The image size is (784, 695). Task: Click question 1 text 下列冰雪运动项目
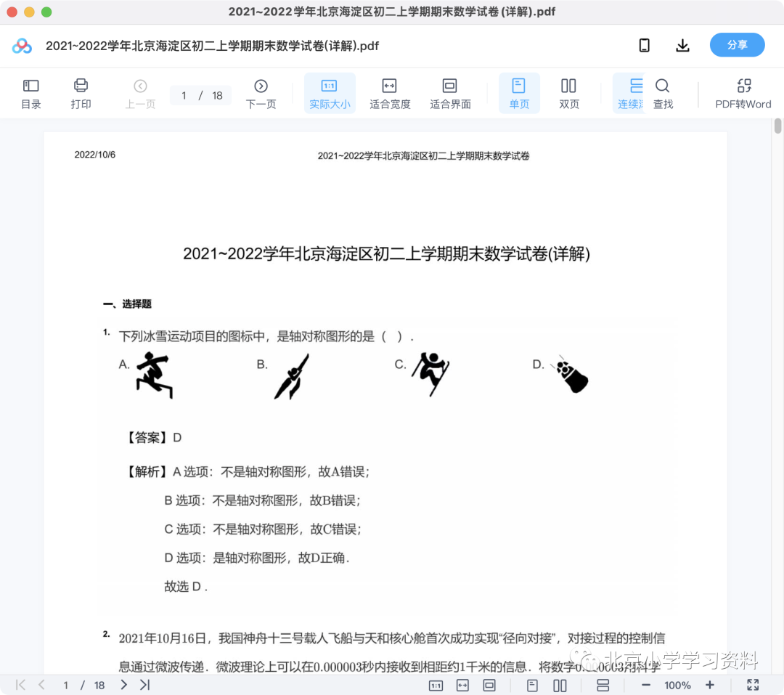(x=266, y=336)
